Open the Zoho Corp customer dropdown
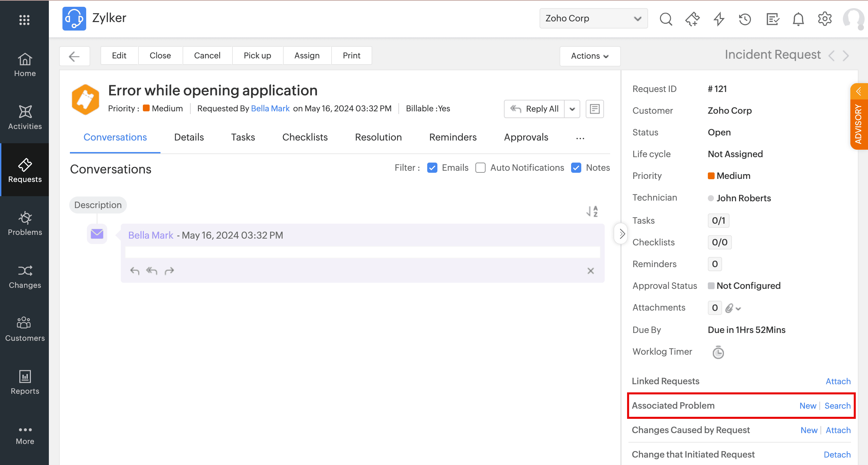 593,18
